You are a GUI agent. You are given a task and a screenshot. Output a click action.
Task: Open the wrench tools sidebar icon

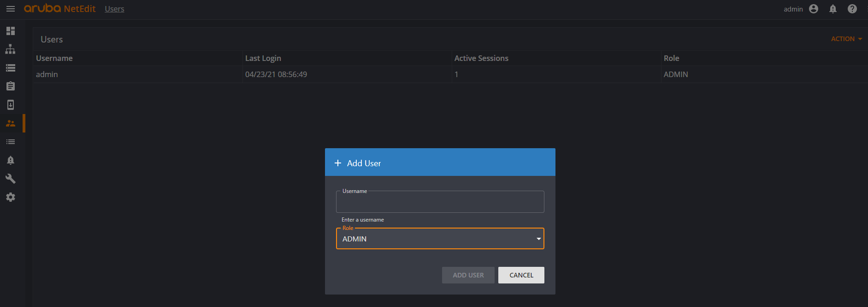[11, 179]
